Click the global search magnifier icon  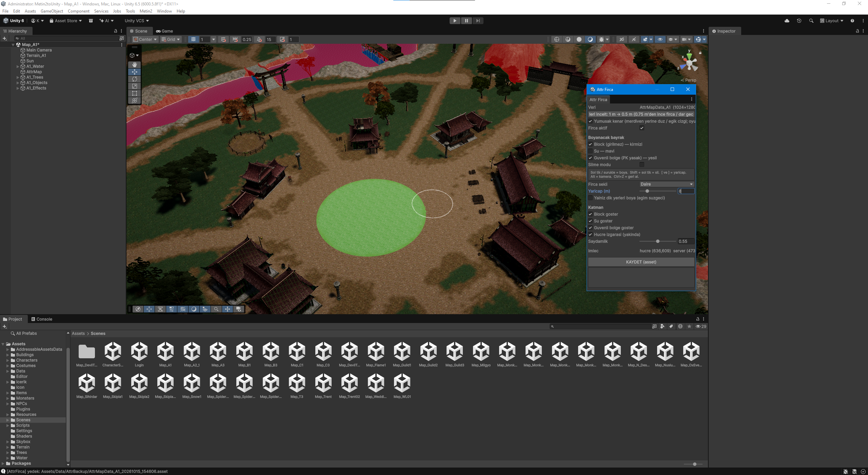coord(811,21)
